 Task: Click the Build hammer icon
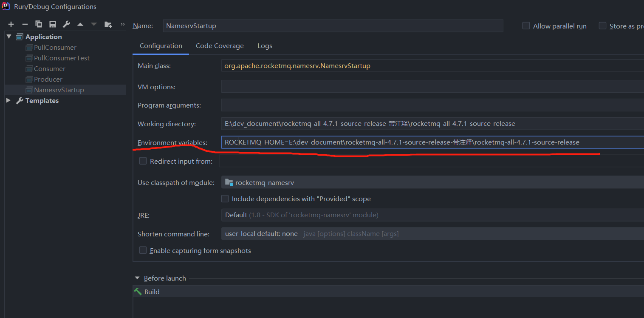click(x=138, y=292)
